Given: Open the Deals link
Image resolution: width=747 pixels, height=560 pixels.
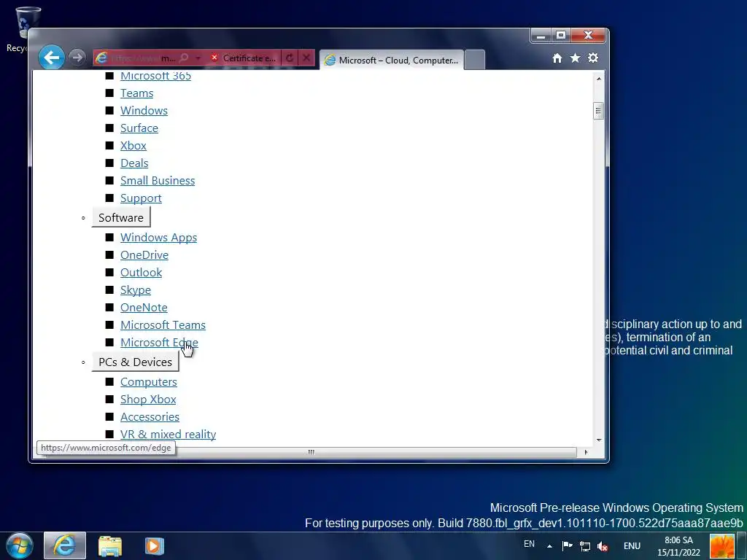Looking at the screenshot, I should 134,163.
